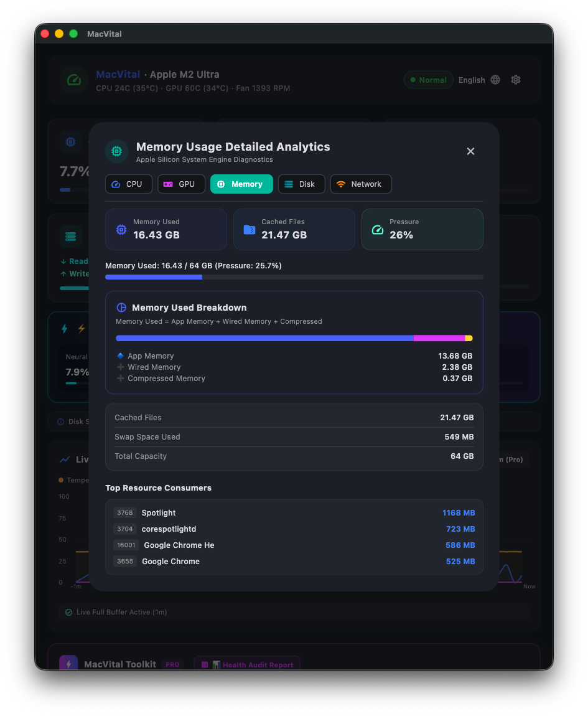This screenshot has height=716, width=588.
Task: Click the background disk stack icon
Action: 71,237
